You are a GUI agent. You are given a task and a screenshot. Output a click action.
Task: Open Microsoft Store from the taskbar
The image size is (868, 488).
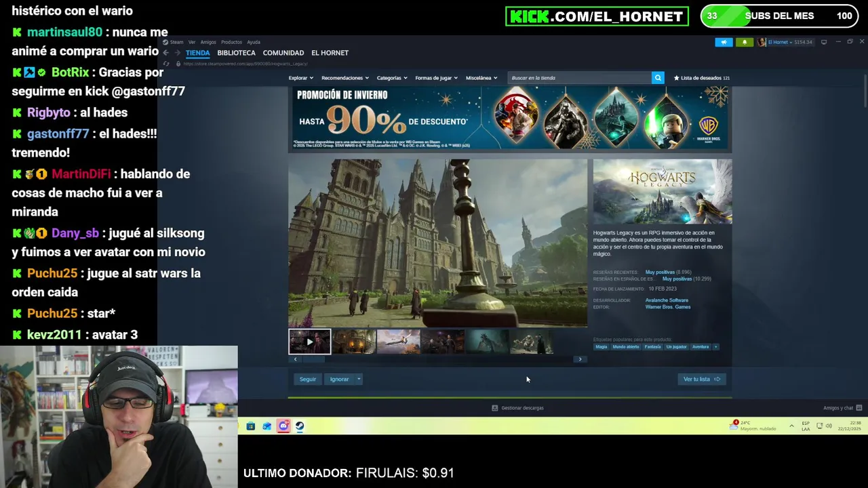click(251, 426)
